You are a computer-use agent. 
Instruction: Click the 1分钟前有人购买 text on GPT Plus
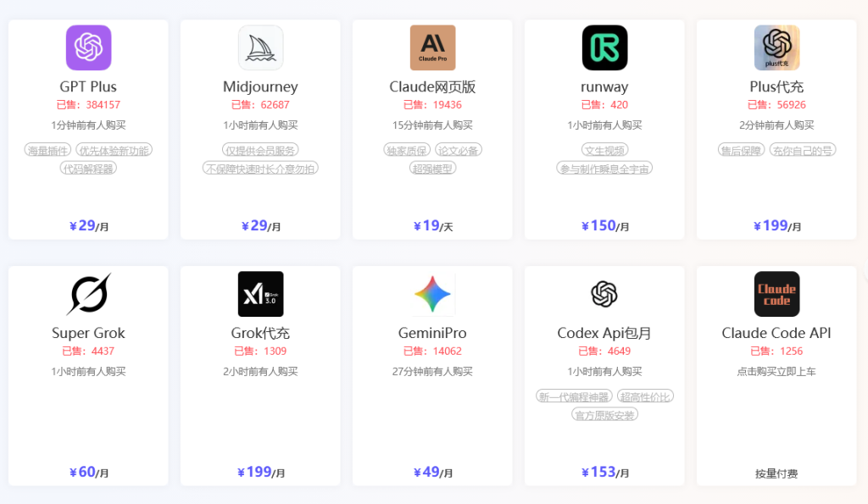88,125
